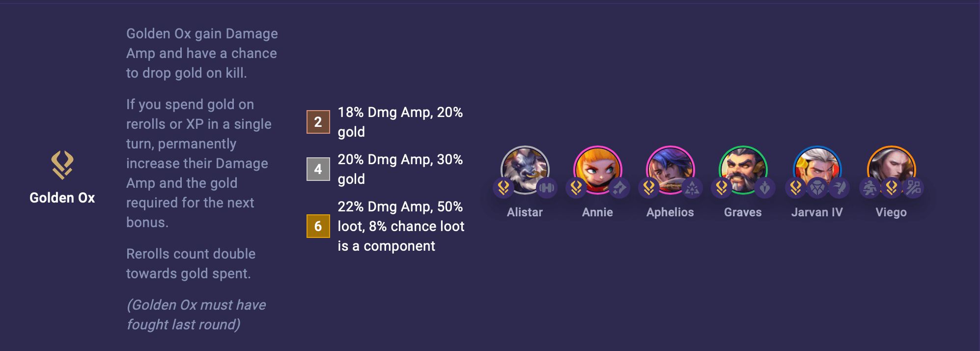Image resolution: width=980 pixels, height=351 pixels.
Task: Toggle the 2-unit Golden Ox tier
Action: point(317,122)
